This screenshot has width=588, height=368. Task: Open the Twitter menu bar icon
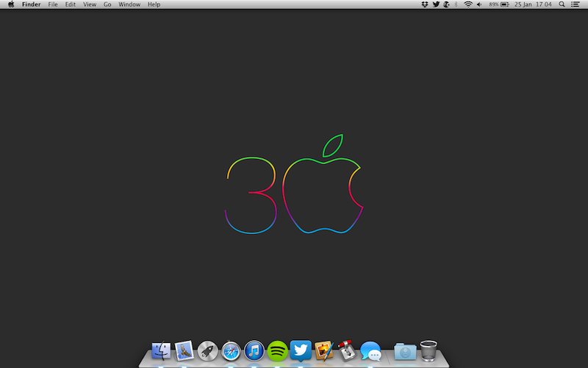tap(436, 4)
